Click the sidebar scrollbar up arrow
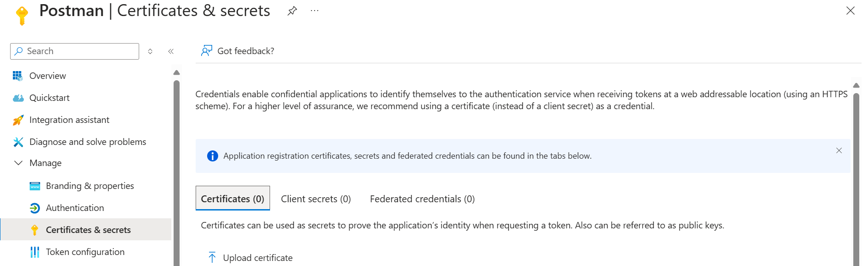This screenshot has height=266, width=868. click(x=176, y=72)
